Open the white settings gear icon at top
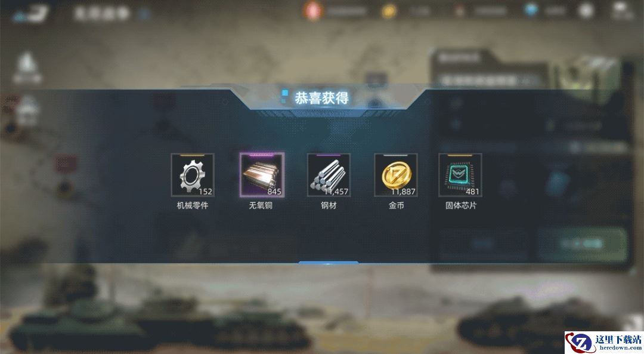This screenshot has height=354, width=644. pos(586,11)
